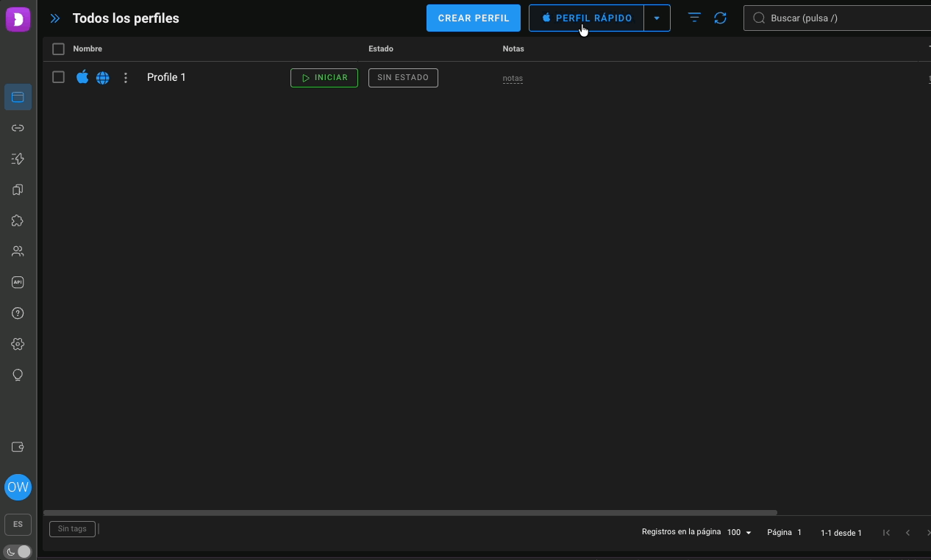
Task: Focus the Buscar search field
Action: click(837, 18)
